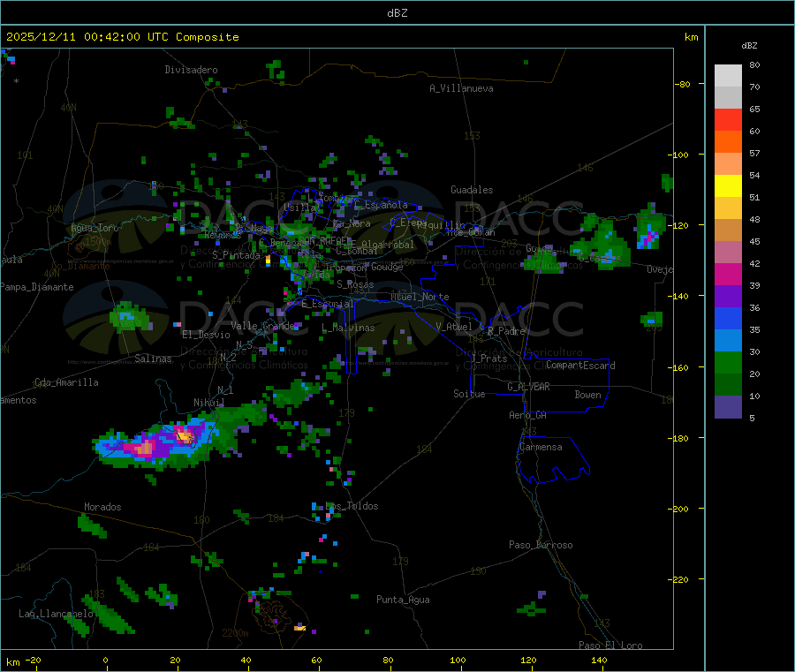Click the 'Pampa_Diamante' map label

[37, 287]
